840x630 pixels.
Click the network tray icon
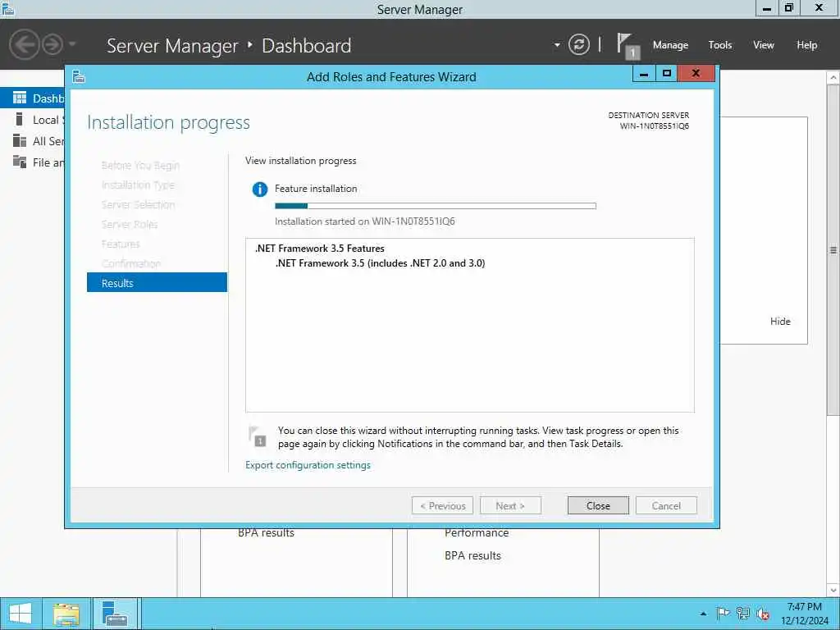[x=743, y=614]
